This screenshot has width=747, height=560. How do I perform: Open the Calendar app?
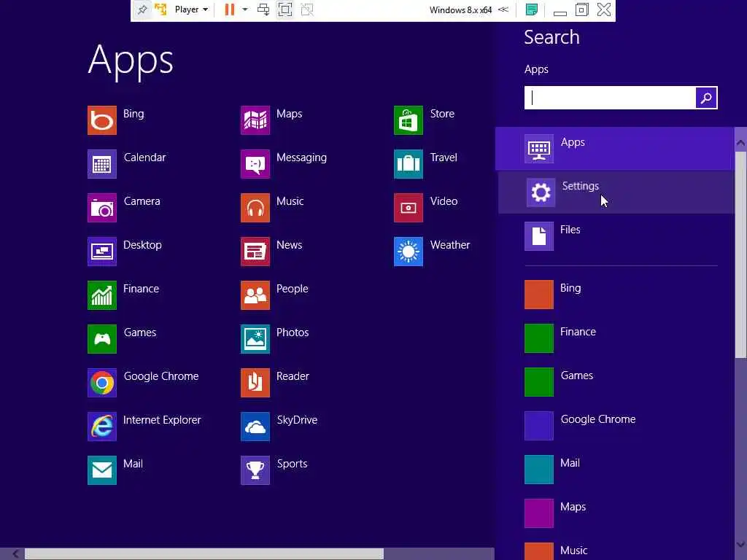(x=127, y=164)
